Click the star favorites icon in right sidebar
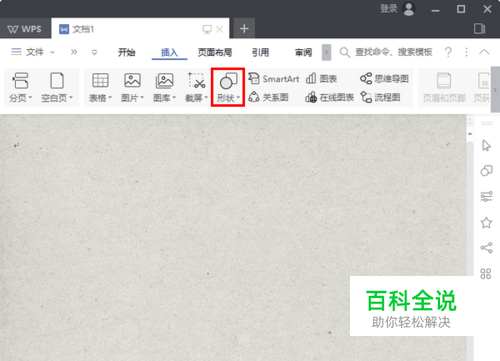 pos(486,222)
